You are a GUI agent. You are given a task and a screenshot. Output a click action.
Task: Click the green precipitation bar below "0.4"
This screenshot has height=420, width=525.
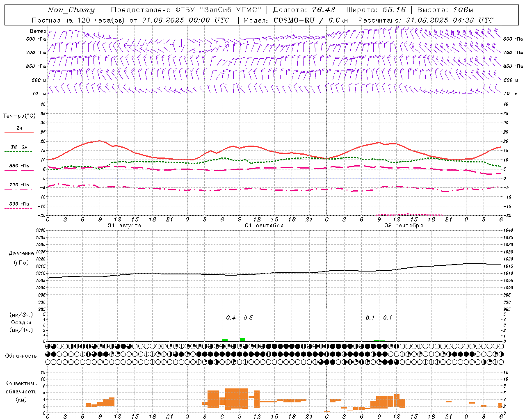point(225,340)
